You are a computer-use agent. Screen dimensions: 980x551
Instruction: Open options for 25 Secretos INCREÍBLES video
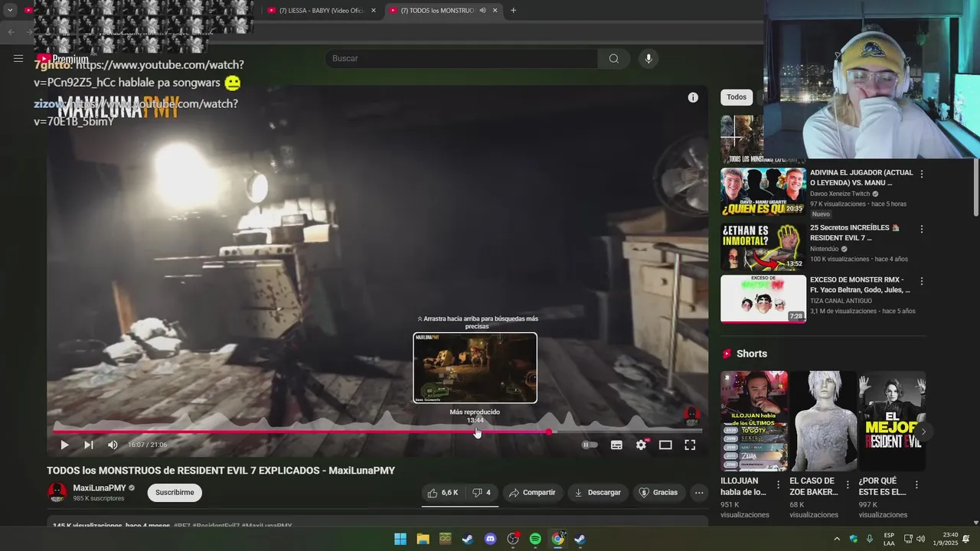pyautogui.click(x=922, y=229)
